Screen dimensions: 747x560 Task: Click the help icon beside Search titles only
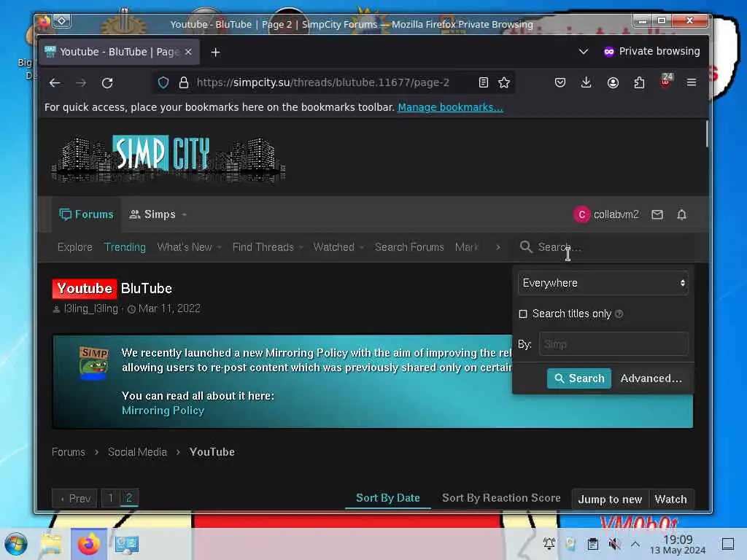619,314
